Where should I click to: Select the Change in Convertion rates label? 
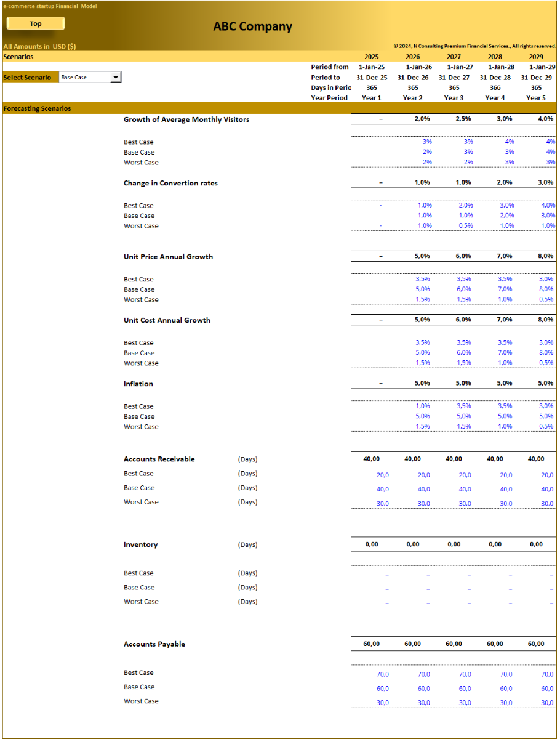pyautogui.click(x=170, y=183)
